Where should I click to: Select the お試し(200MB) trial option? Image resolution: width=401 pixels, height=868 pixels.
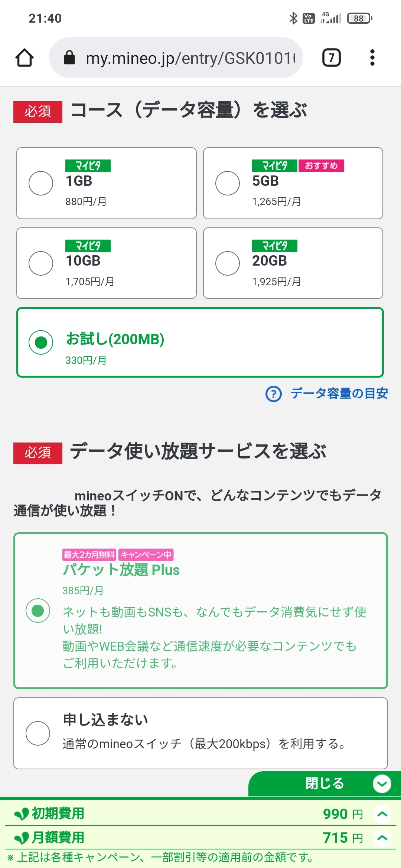point(41,342)
